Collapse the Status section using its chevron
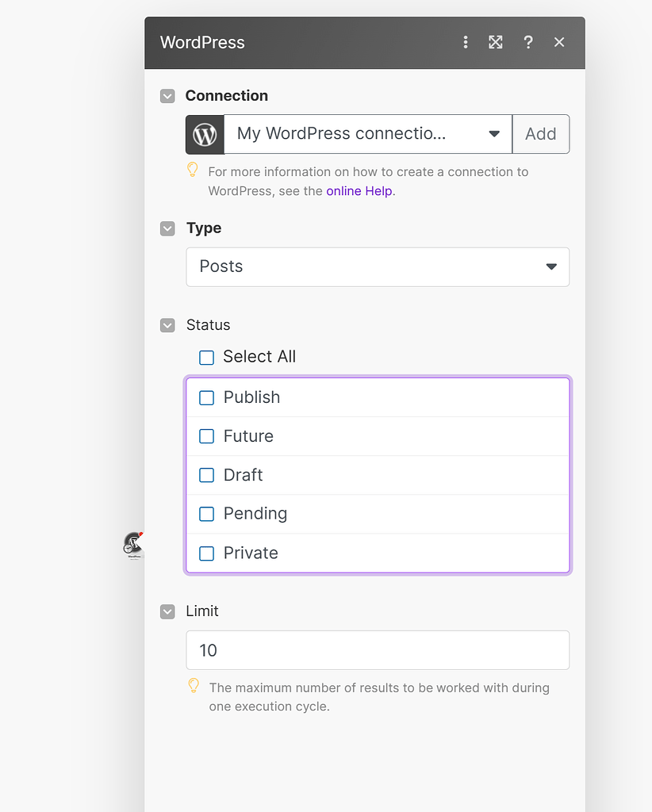Viewport: 652px width, 812px height. (167, 325)
